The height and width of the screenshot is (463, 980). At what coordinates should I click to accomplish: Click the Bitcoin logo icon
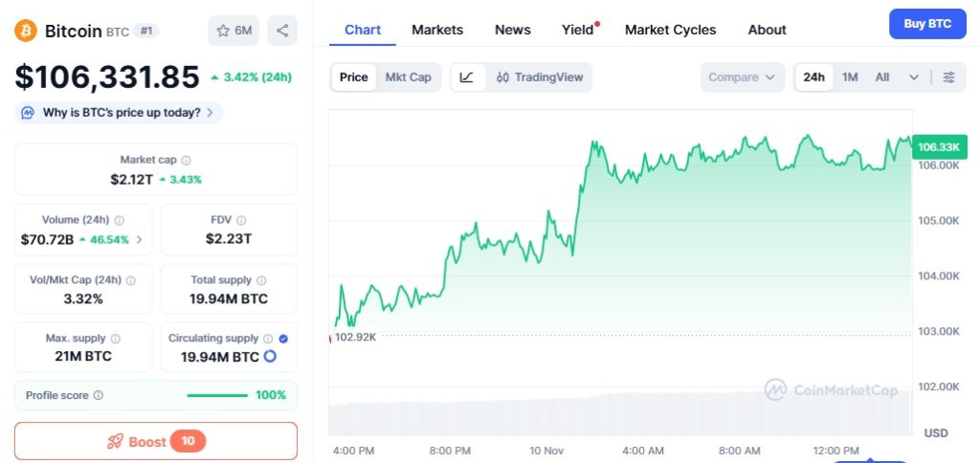click(x=26, y=30)
